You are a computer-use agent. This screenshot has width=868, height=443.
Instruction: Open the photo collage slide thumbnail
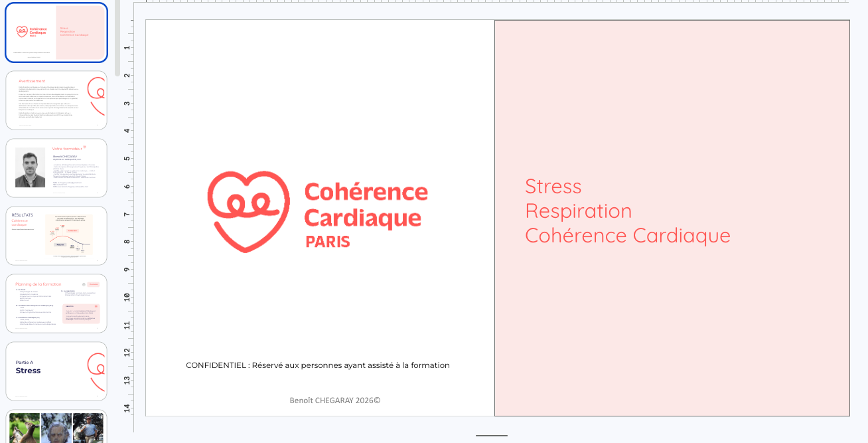(56, 426)
